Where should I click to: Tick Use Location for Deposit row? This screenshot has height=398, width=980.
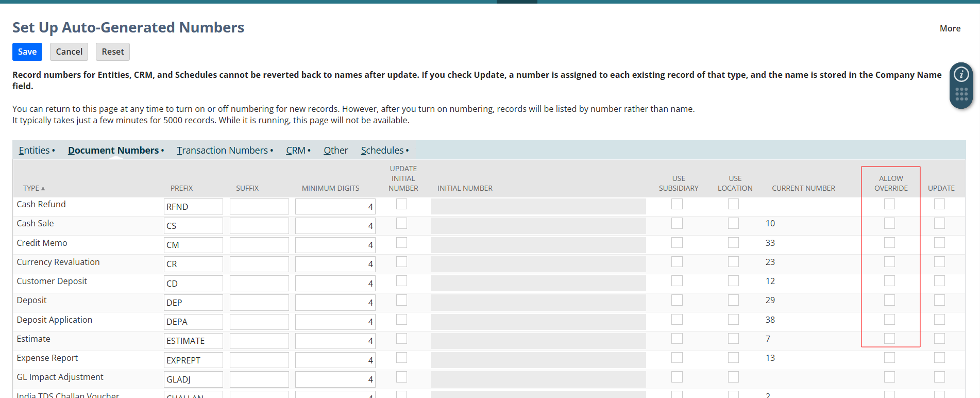click(733, 300)
